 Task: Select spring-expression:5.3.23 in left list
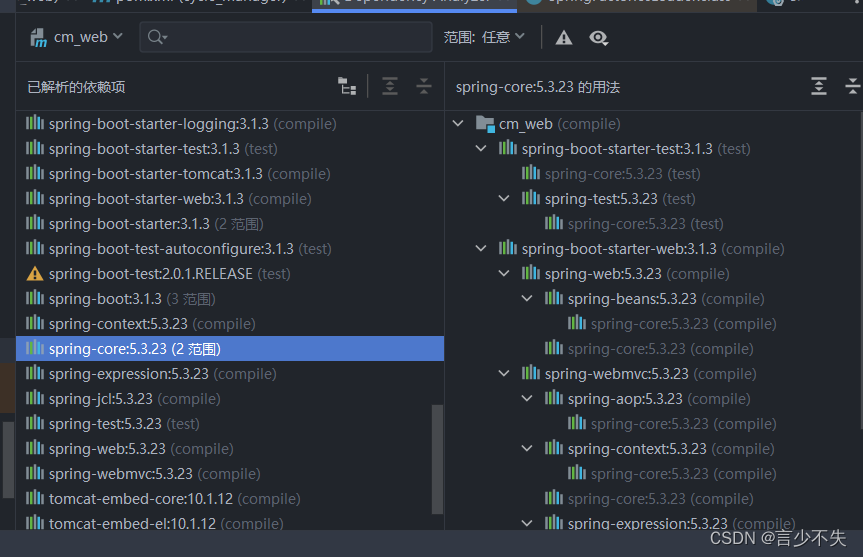coord(230,374)
